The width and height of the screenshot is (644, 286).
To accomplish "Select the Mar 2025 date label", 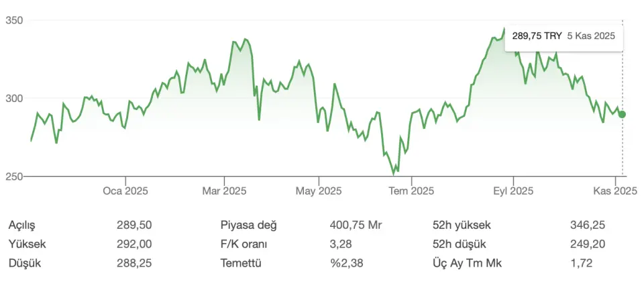I will [225, 191].
